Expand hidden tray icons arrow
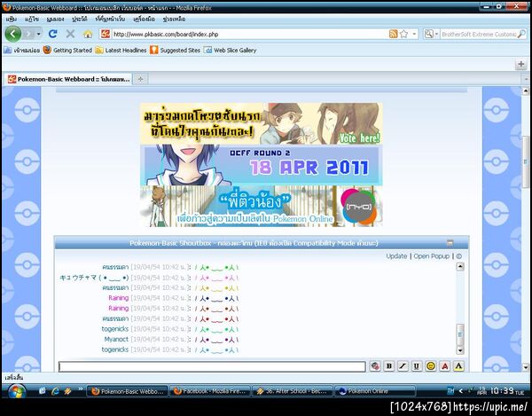The height and width of the screenshot is (416, 532). point(460,391)
